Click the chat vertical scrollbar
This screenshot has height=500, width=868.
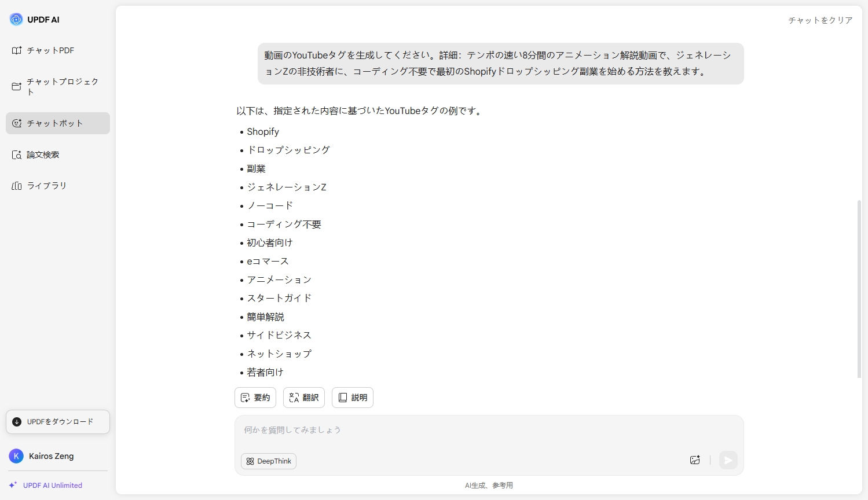(859, 289)
